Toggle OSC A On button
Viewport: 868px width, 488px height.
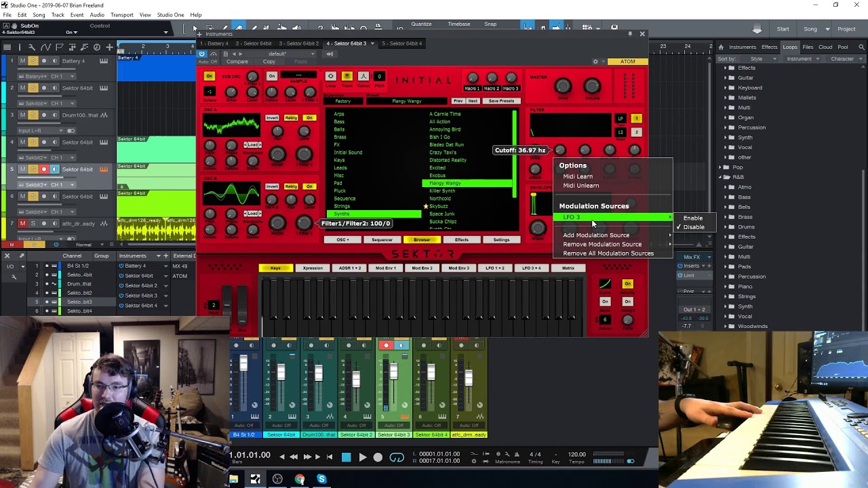click(309, 118)
